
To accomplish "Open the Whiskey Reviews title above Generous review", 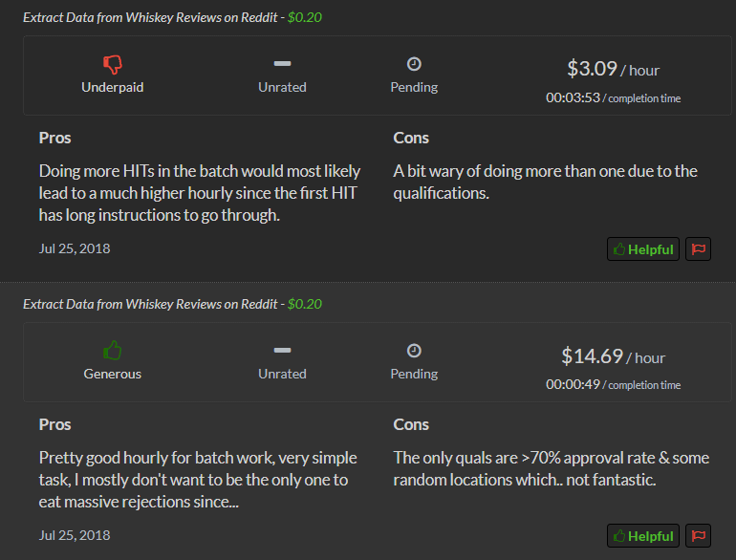I will point(150,304).
